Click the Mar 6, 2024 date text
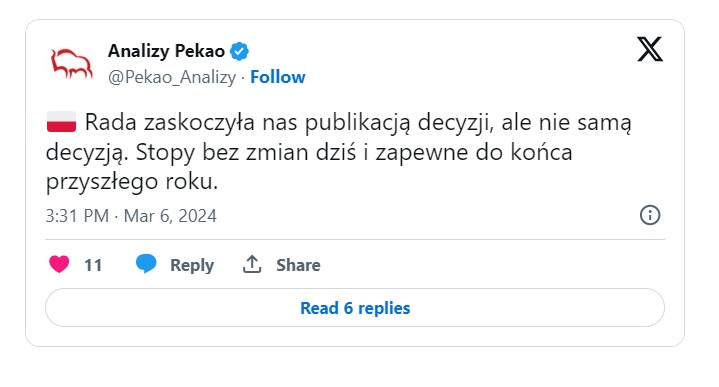The height and width of the screenshot is (387, 719). (x=170, y=216)
